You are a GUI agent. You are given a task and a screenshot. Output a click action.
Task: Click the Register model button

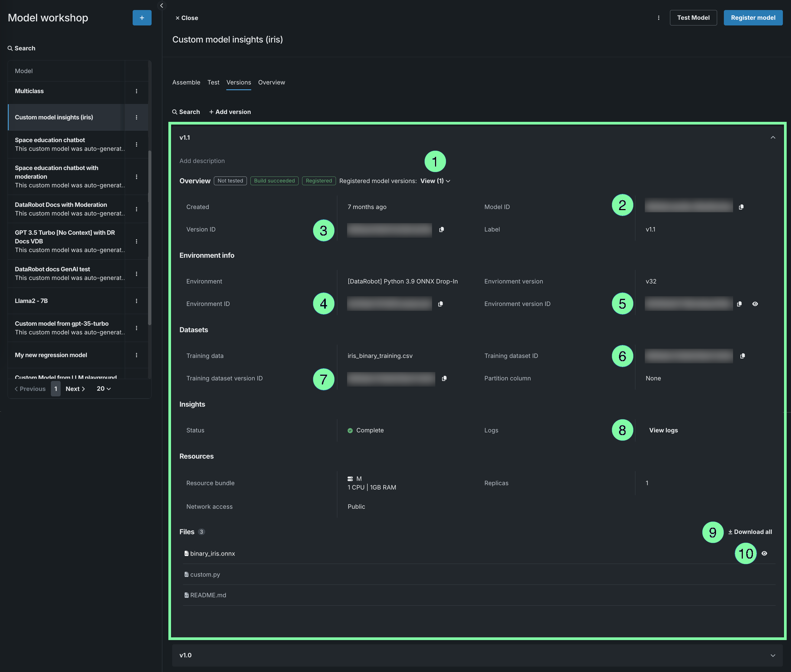[753, 18]
